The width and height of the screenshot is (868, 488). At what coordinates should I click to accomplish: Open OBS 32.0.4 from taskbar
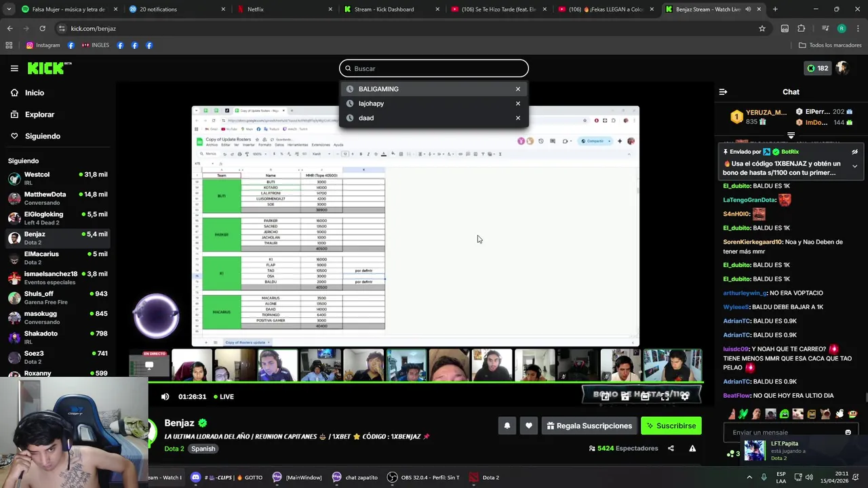point(423,478)
